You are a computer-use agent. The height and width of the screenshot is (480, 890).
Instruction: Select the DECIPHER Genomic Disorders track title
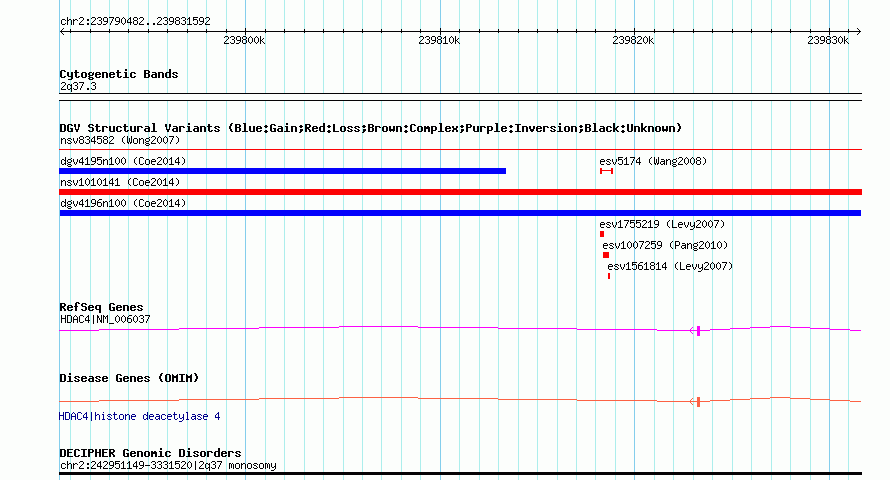[x=150, y=453]
